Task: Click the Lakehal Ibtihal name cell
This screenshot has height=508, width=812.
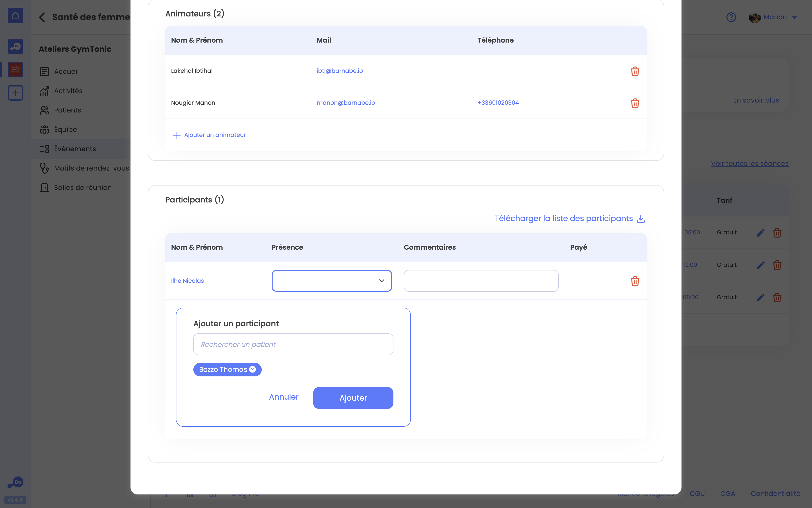Action: [192, 71]
